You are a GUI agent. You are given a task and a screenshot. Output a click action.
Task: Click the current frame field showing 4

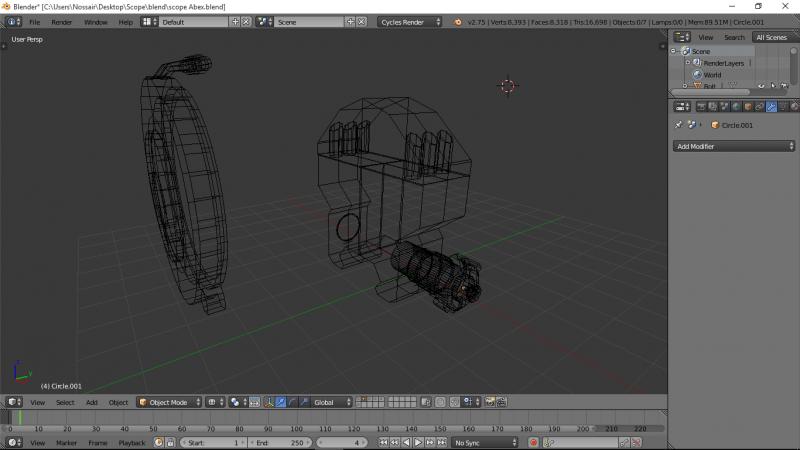341,442
